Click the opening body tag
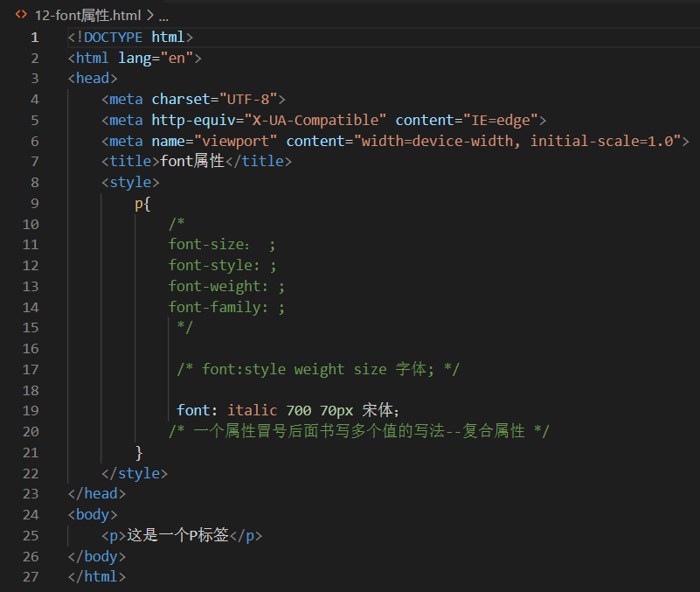Screen dimensions: 700x592 coord(93,515)
